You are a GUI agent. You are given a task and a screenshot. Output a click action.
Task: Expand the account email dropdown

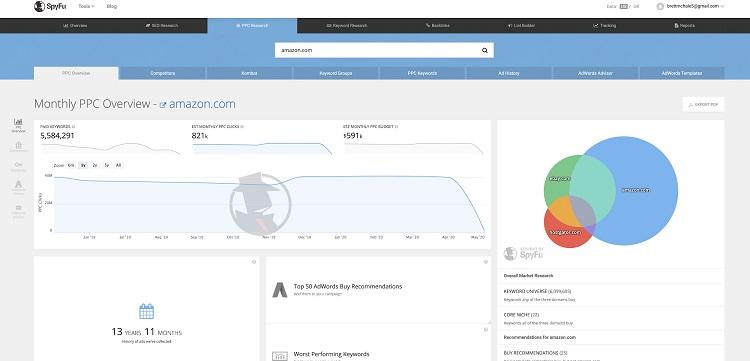(x=694, y=6)
